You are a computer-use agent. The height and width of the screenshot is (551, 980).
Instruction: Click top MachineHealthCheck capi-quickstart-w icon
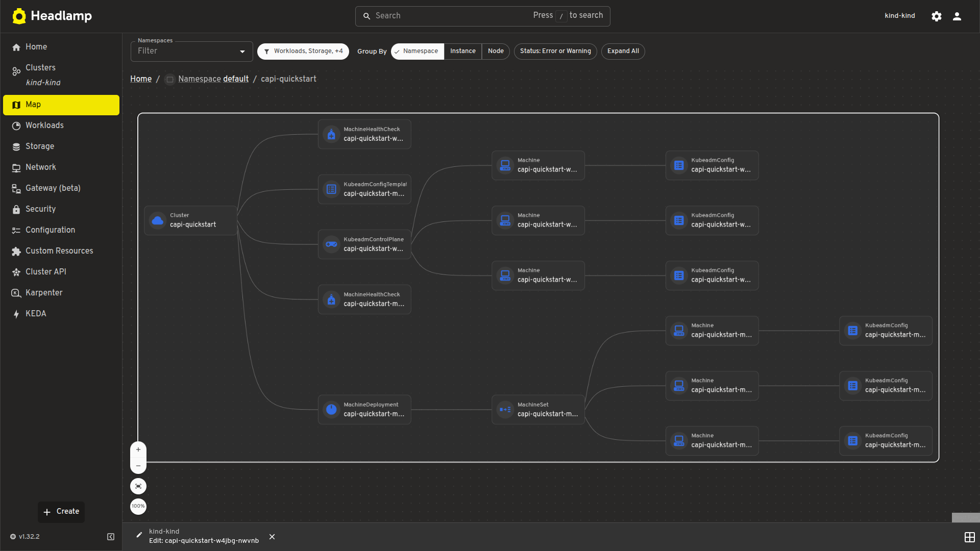[x=331, y=134]
